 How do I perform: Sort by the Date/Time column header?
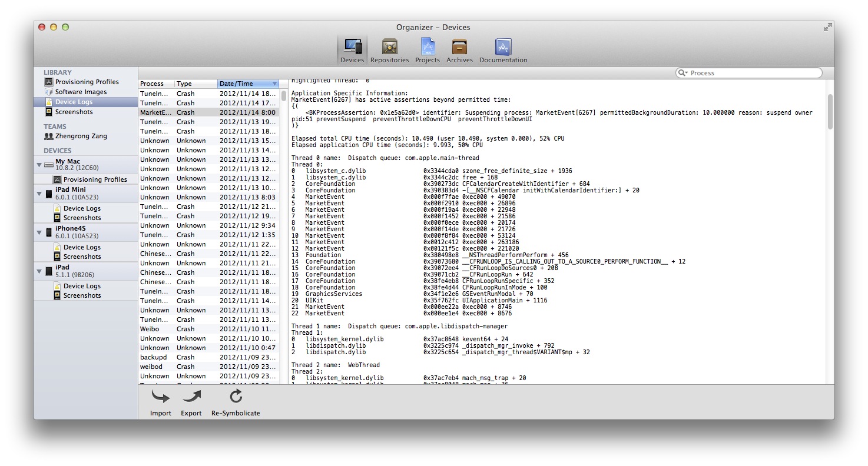coord(248,84)
